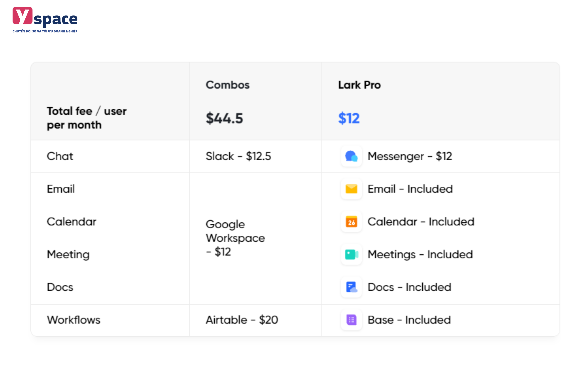Click the '$44.5' combos price
This screenshot has width=588, height=392.
[x=224, y=118]
